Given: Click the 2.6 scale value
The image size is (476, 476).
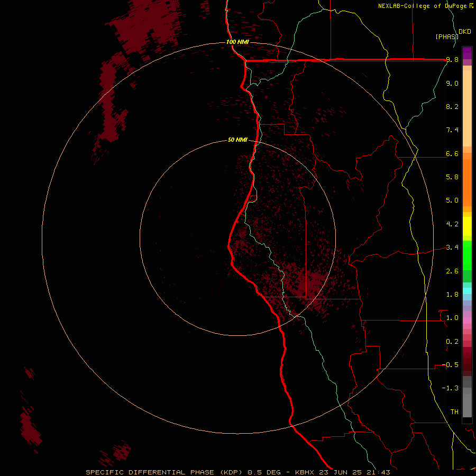Looking at the screenshot, I should (x=452, y=271).
